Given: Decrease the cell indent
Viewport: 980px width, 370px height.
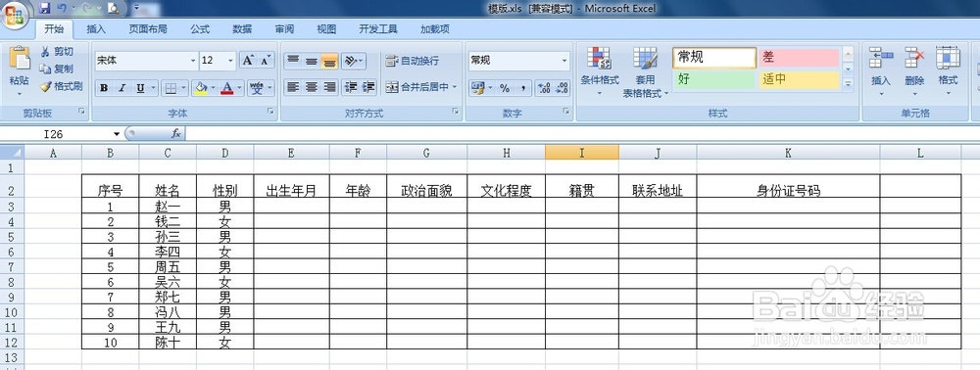Looking at the screenshot, I should 351,87.
